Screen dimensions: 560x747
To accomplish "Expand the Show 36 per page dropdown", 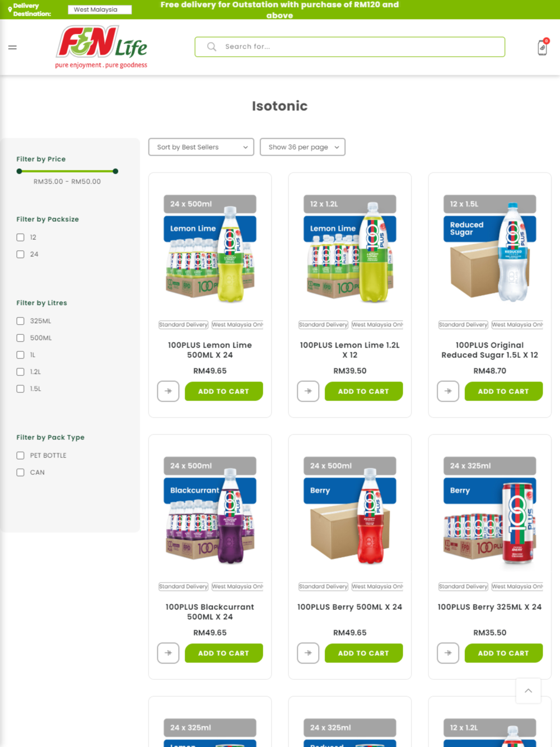I will click(302, 147).
